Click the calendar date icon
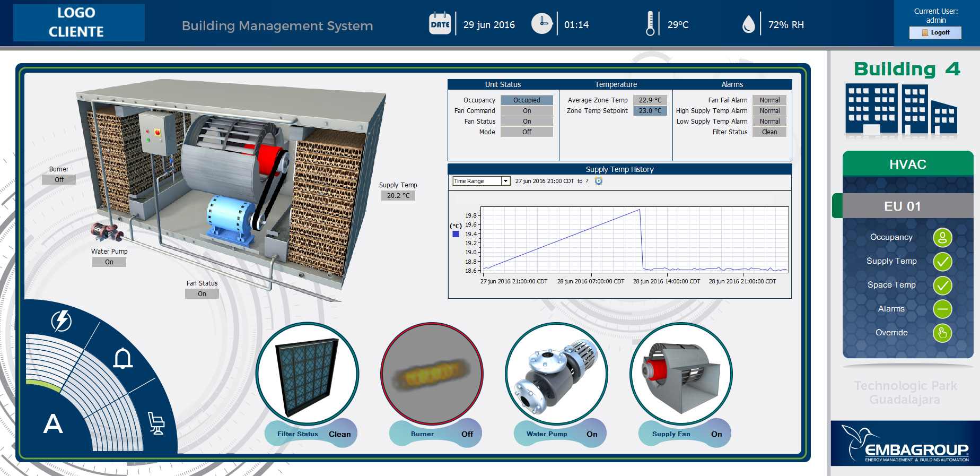Screen dimensions: 980x476 coord(440,23)
